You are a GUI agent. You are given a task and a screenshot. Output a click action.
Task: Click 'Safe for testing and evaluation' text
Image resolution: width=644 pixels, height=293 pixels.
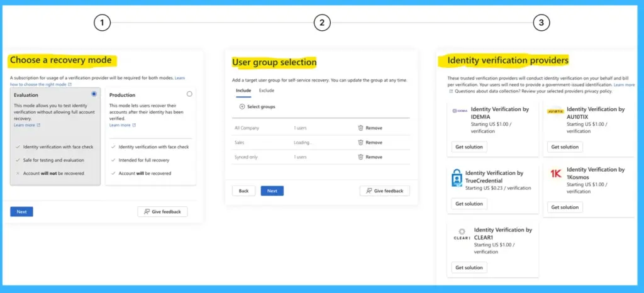(54, 160)
